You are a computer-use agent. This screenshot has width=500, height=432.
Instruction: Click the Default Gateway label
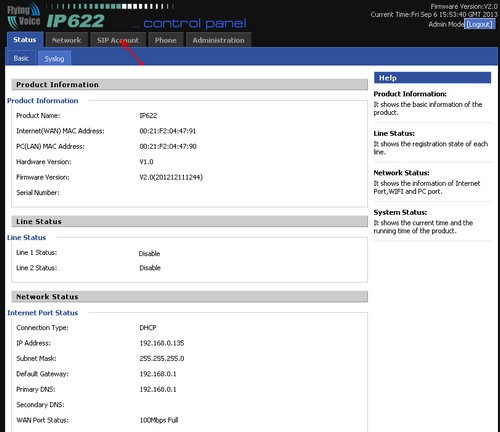(42, 374)
